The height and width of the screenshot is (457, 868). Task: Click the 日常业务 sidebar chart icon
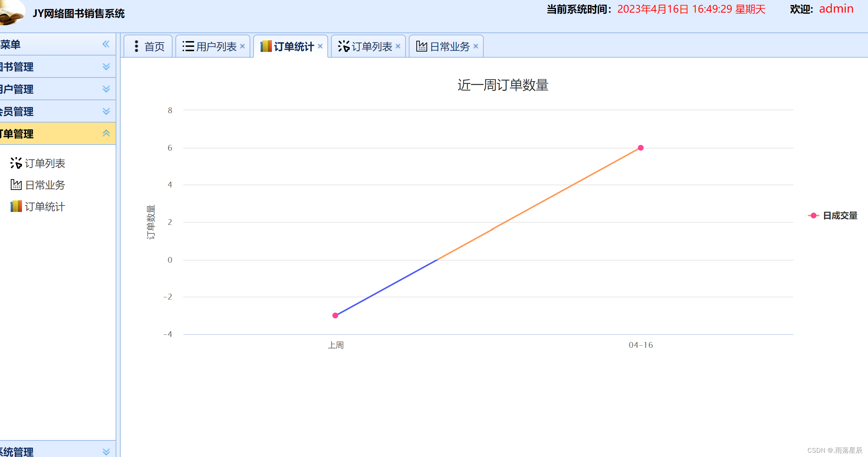pos(16,185)
